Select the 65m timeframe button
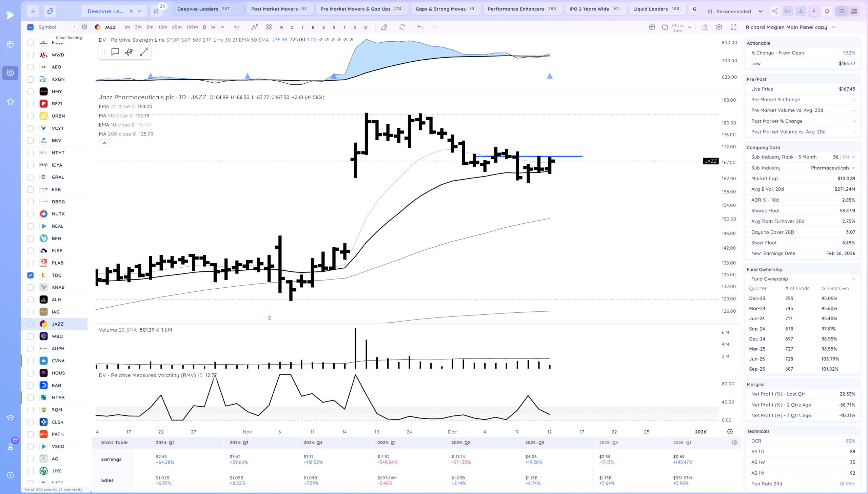868x494 pixels. click(x=177, y=27)
